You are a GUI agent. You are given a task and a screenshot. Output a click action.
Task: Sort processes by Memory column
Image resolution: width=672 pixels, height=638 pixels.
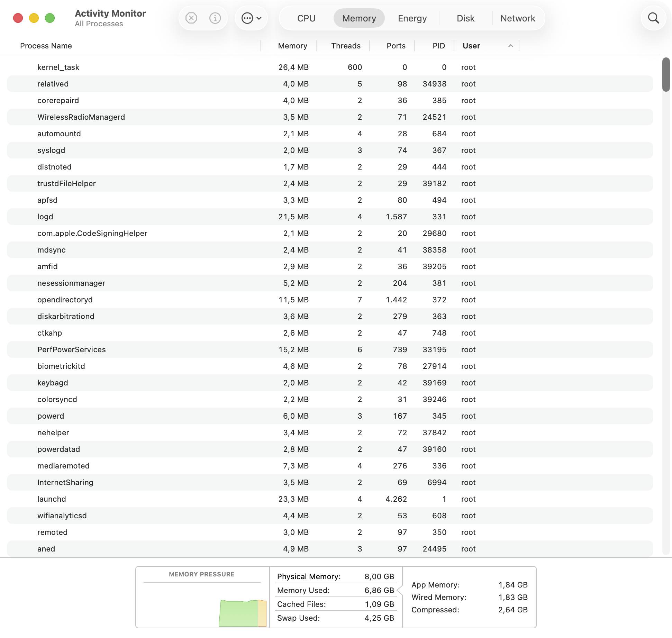click(292, 46)
